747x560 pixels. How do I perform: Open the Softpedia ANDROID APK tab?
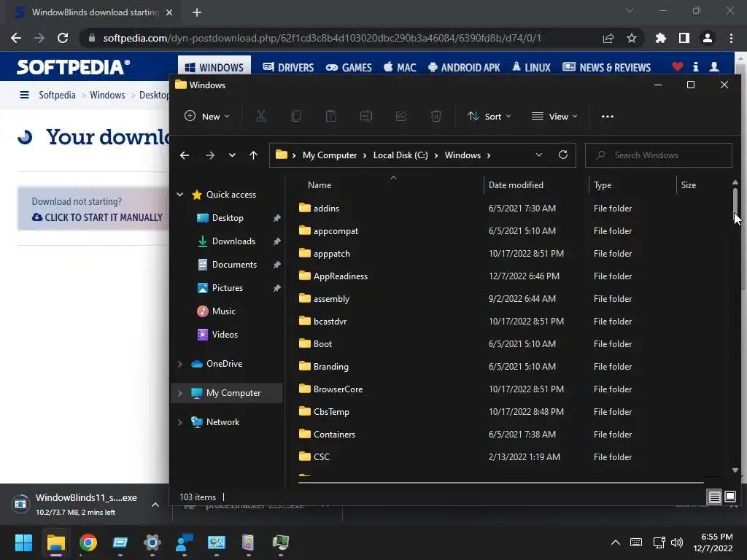pos(464,67)
